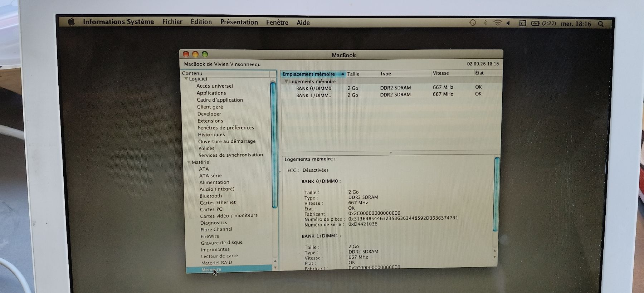Select Diagnostics in sidebar
Viewport: 644px width, 293px height.
pyautogui.click(x=213, y=223)
